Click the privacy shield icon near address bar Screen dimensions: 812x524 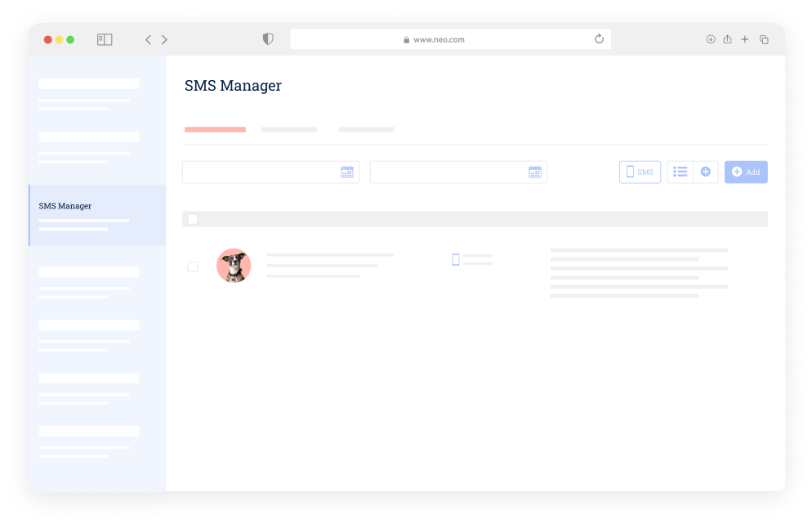point(268,39)
